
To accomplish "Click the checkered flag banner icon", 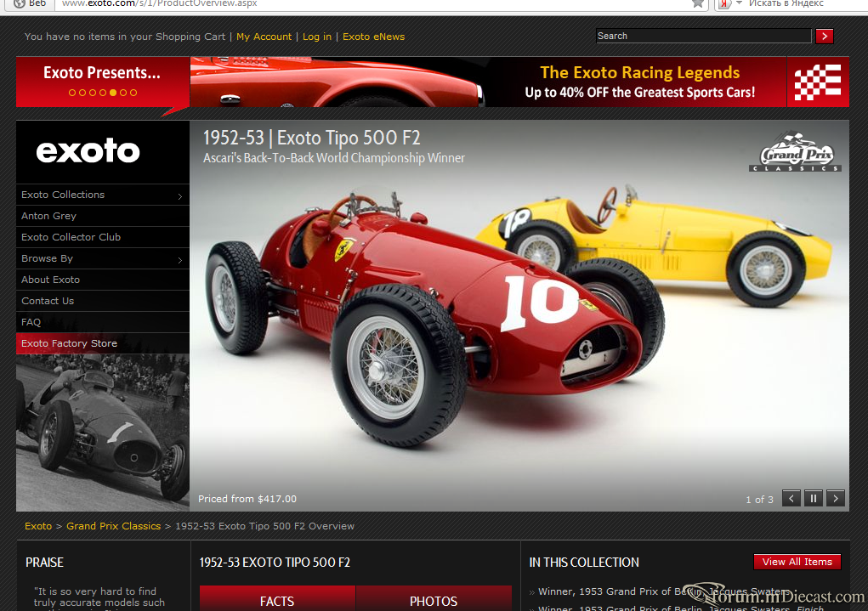I will tap(818, 82).
